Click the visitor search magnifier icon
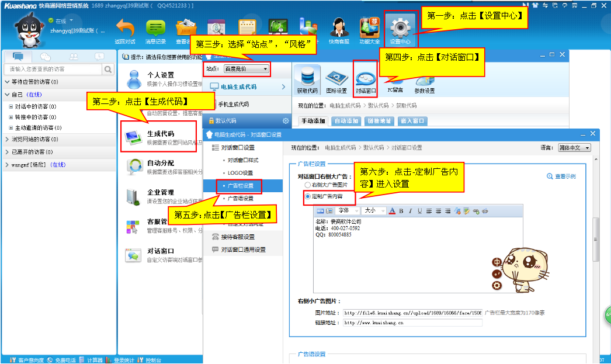Image resolution: width=611 pixels, height=364 pixels. point(108,70)
